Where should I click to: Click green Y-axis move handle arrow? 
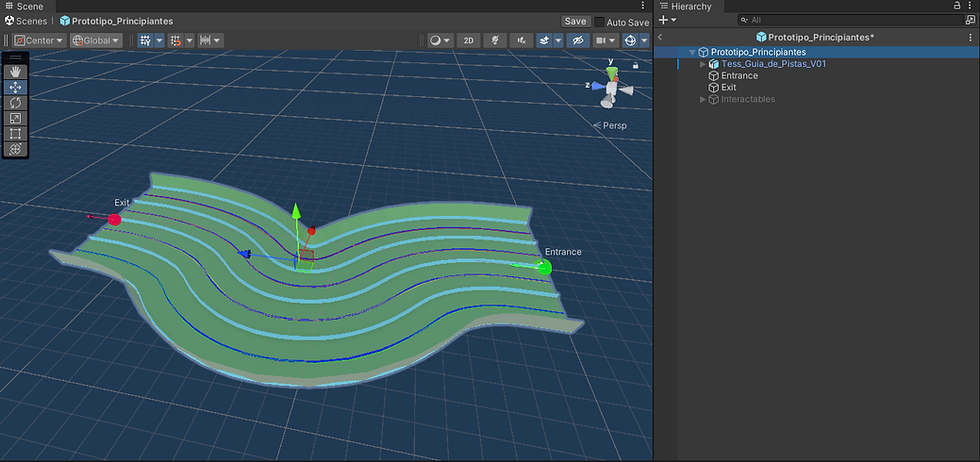tap(296, 211)
